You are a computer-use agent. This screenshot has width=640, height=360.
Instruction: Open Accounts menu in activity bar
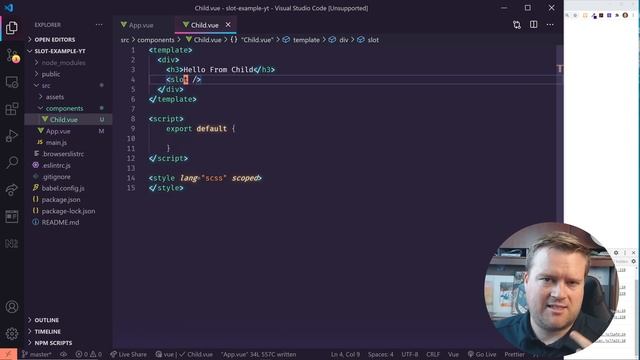pyautogui.click(x=12, y=307)
